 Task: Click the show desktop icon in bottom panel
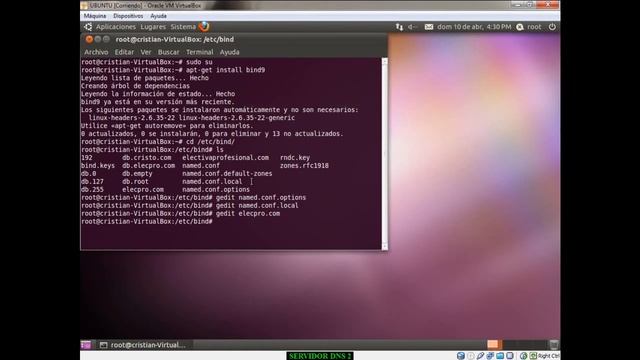[86, 345]
